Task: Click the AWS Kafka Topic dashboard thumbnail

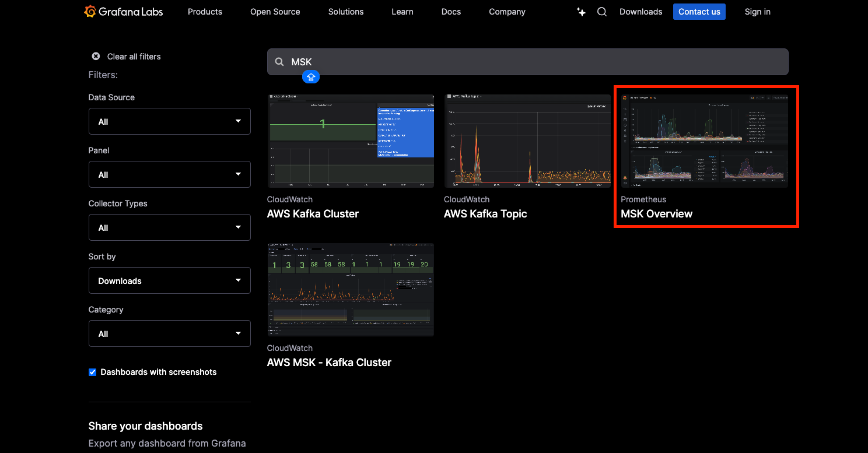Action: (527, 141)
